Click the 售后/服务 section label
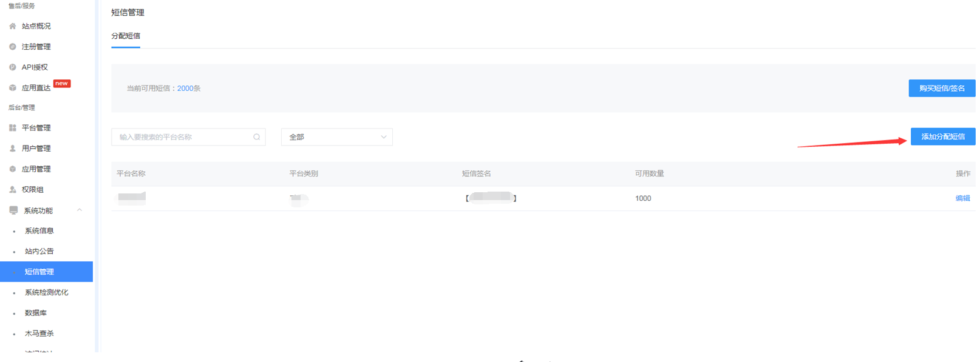Image resolution: width=980 pixels, height=362 pixels. [22, 6]
